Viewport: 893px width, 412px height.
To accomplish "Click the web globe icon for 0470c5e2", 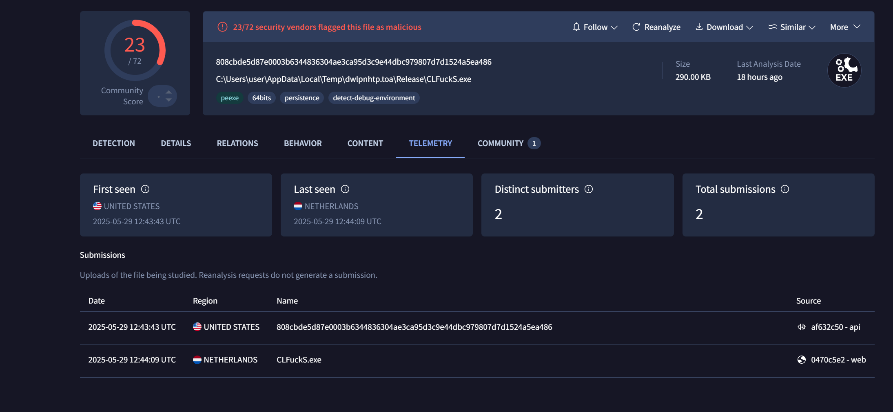I will click(801, 359).
